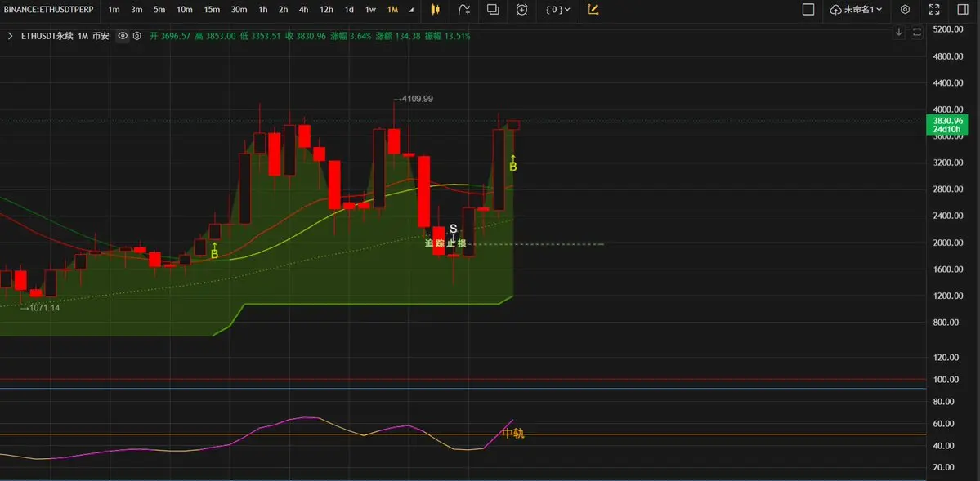Enter fullscreen mode

(x=933, y=9)
